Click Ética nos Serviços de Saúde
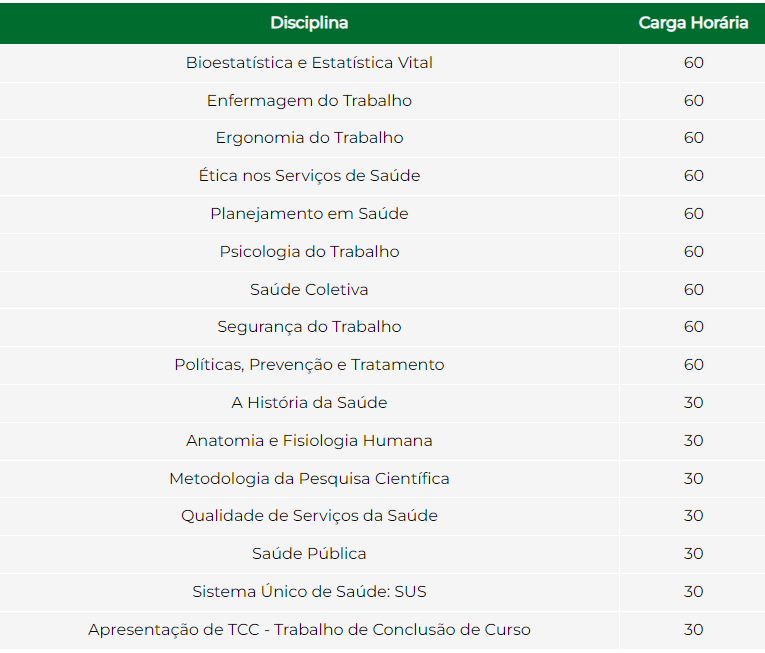Viewport: 765px width, 653px height. coord(309,176)
